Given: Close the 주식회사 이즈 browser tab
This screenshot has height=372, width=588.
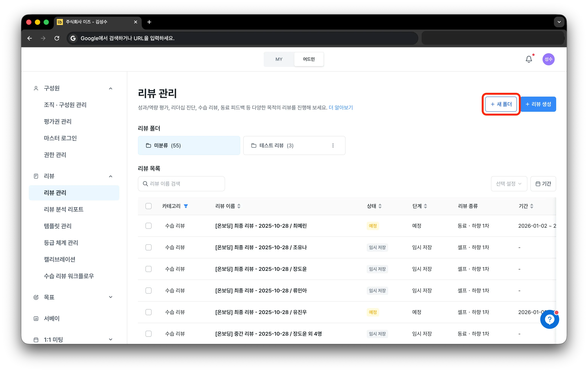Looking at the screenshot, I should coord(135,22).
